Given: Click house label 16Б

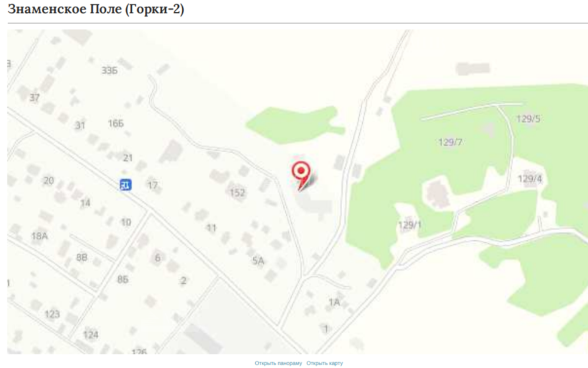Looking at the screenshot, I should coord(116,124).
